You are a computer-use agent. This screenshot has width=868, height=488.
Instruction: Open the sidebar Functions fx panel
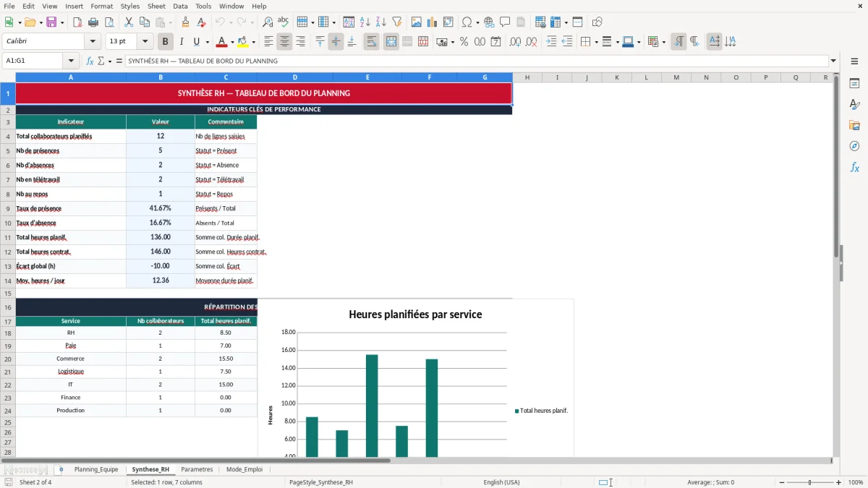click(854, 167)
